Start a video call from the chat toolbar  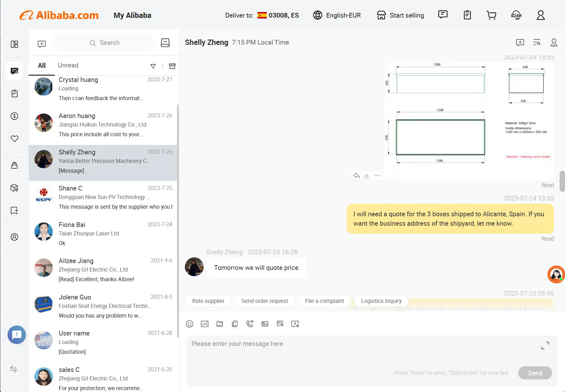click(x=250, y=324)
